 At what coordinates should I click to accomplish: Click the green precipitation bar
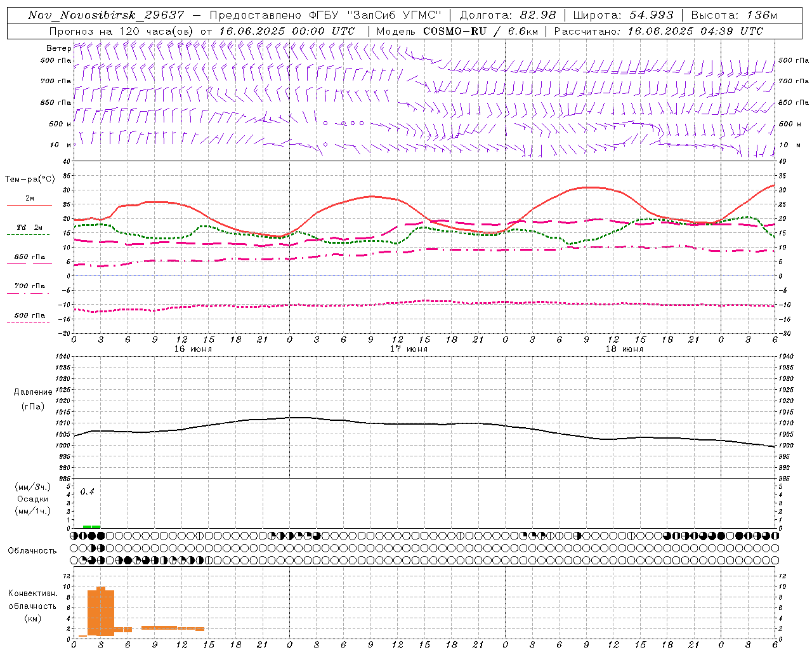click(91, 527)
